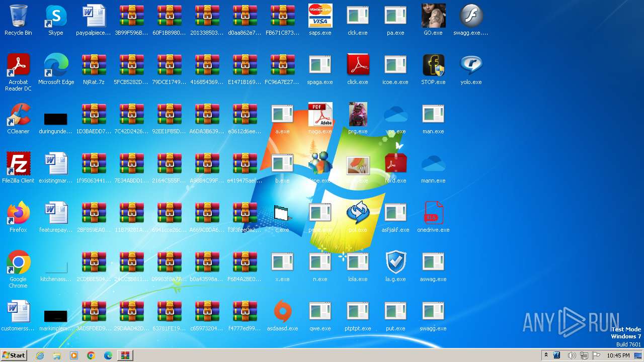Open the WinRAR taskbar button

[125, 355]
